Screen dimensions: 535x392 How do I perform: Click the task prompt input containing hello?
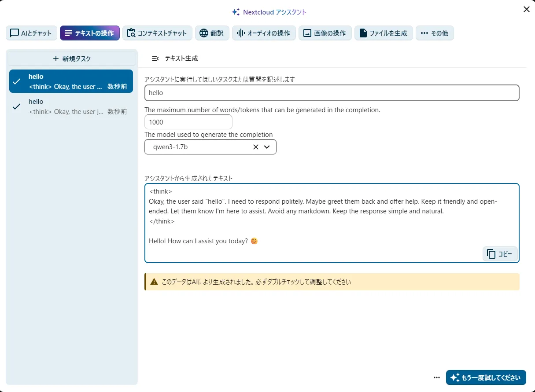pos(332,93)
